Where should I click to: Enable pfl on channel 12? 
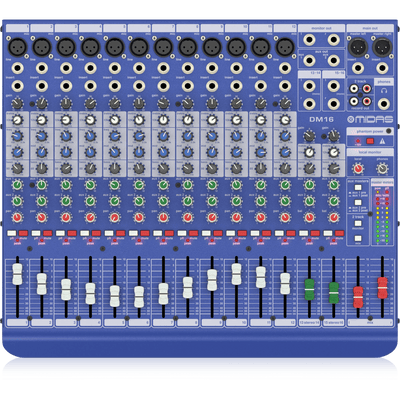coord(279,233)
